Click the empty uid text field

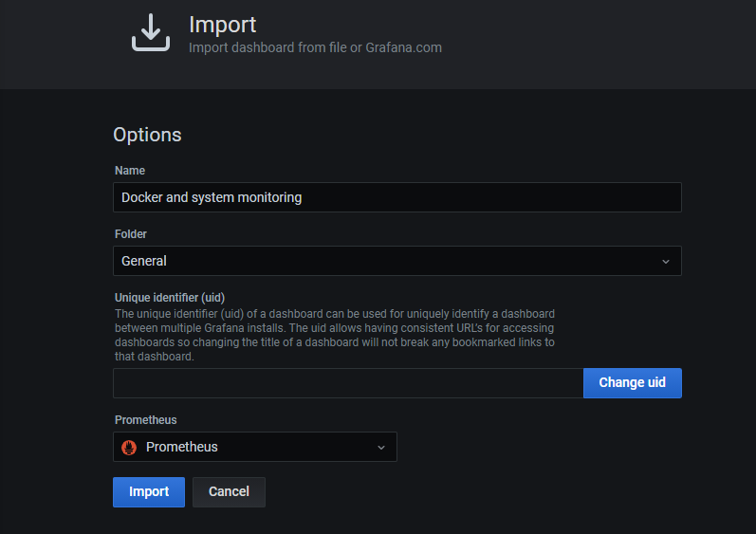click(347, 383)
